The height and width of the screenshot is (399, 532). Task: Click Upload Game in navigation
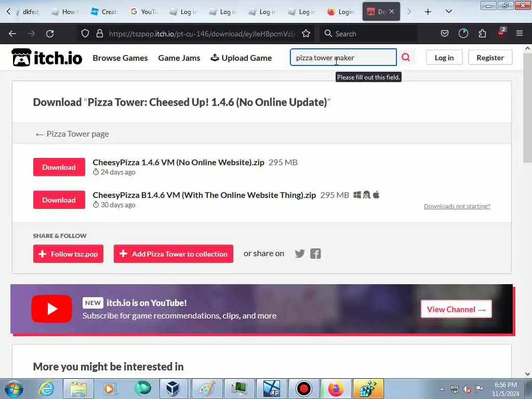[x=241, y=58]
